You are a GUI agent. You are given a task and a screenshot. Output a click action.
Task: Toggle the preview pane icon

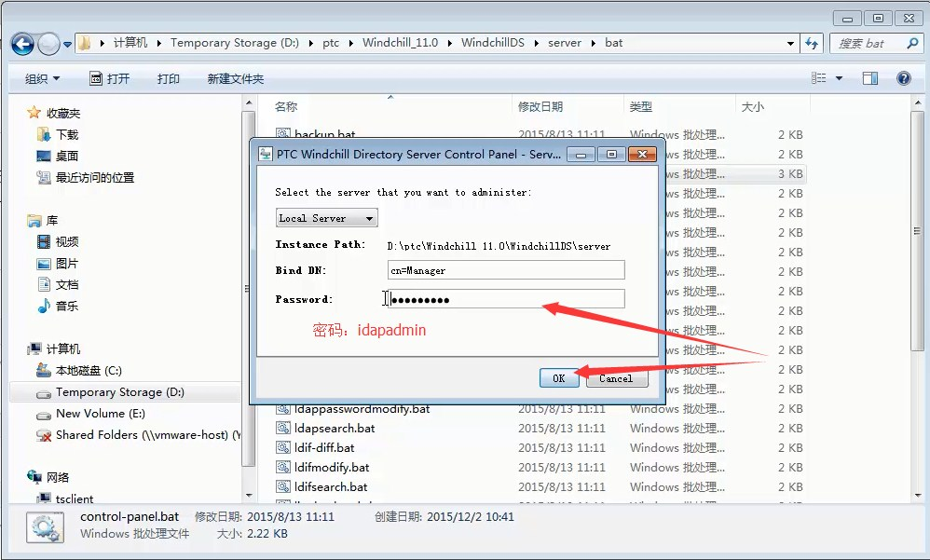pos(870,77)
